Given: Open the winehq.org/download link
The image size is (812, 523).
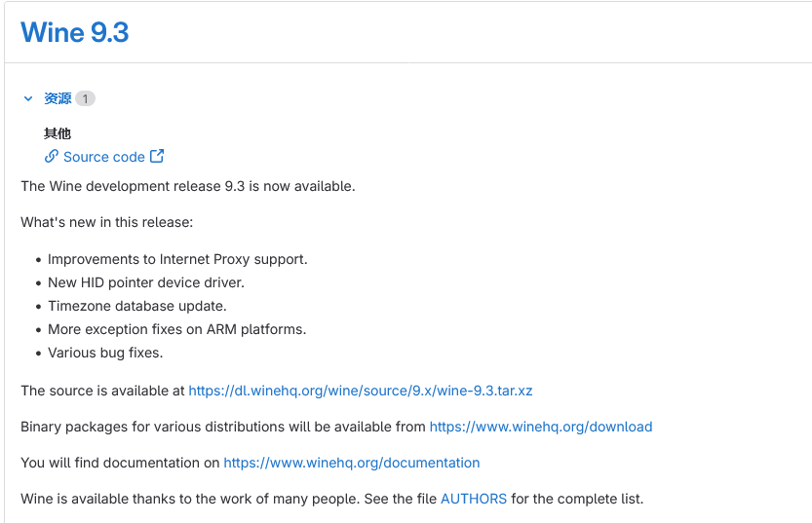Looking at the screenshot, I should click(541, 427).
